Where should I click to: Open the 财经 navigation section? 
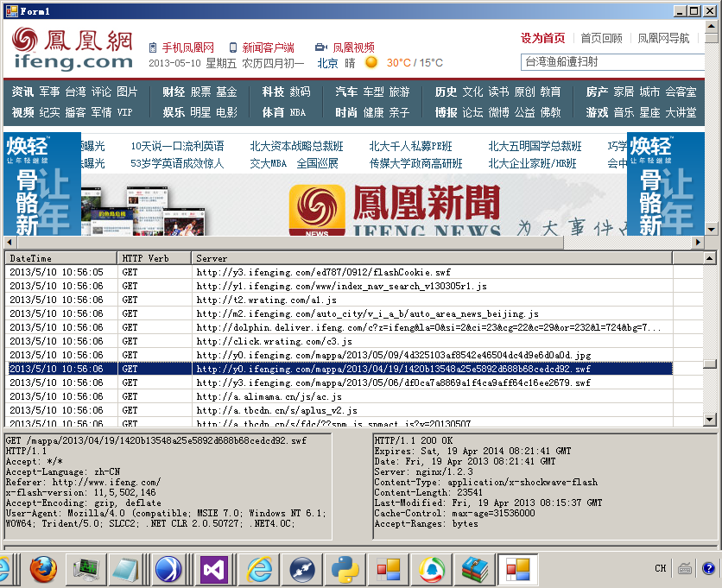click(x=173, y=92)
